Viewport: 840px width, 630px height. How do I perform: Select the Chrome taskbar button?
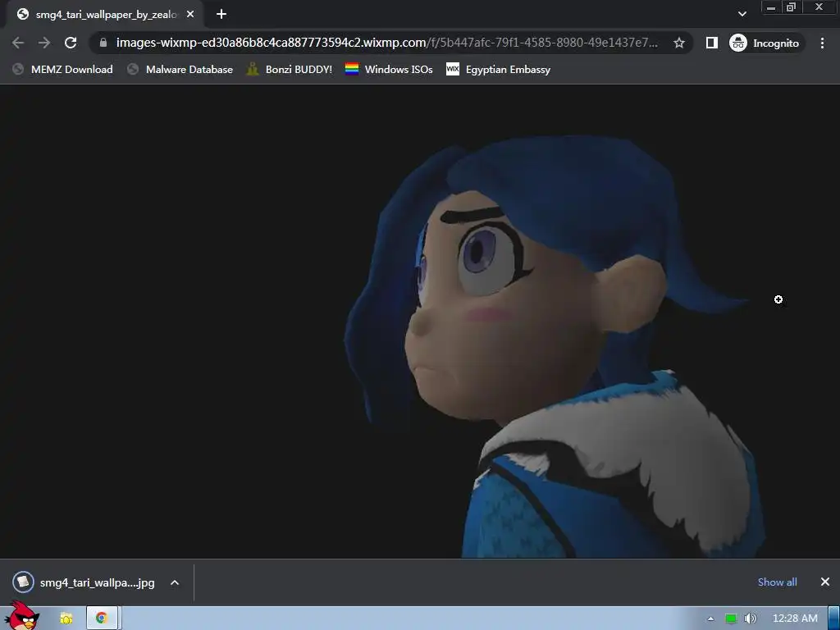[103, 619]
